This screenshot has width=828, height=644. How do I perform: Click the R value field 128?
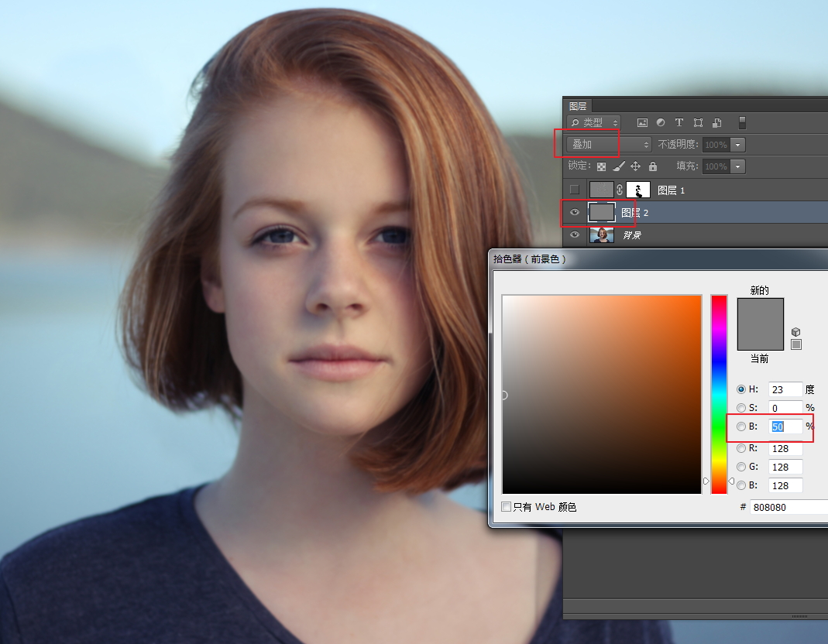[785, 448]
